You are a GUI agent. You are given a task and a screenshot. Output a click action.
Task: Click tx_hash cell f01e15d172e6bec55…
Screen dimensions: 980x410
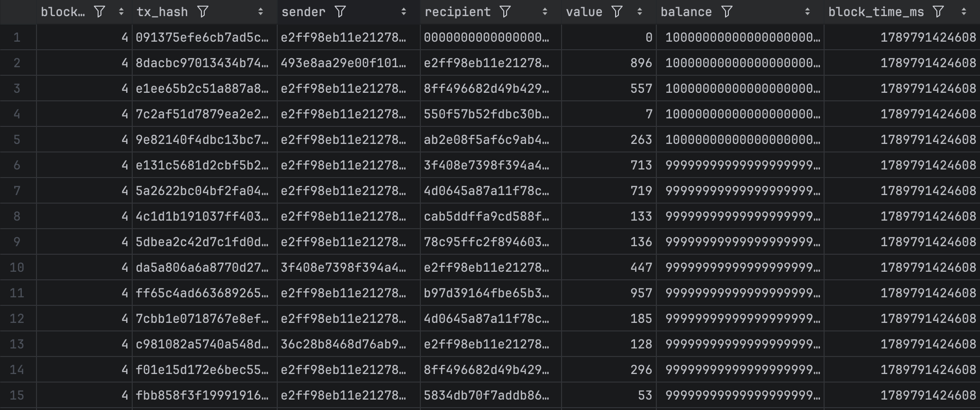coord(204,370)
